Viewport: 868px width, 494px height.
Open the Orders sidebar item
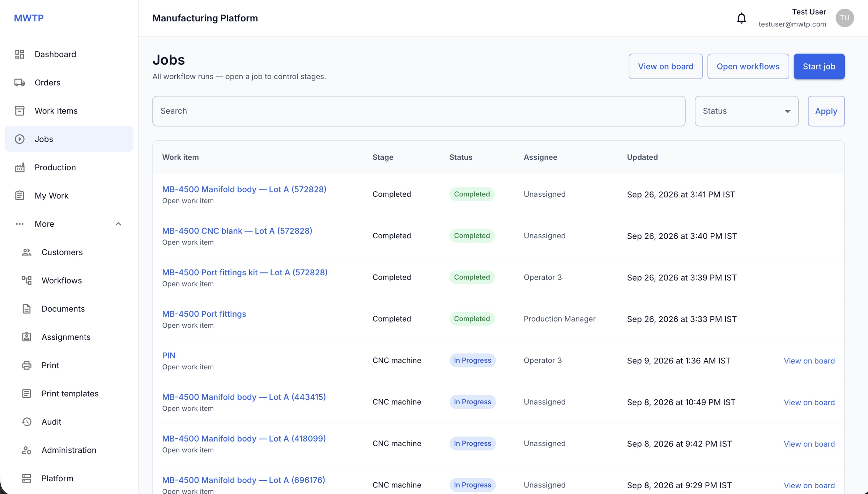click(69, 82)
